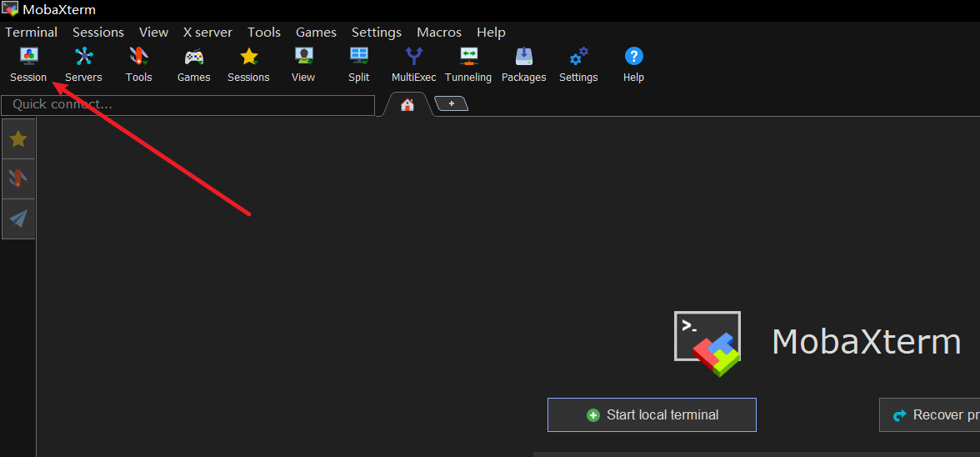Screen dimensions: 980x457
Task: Open the Games menu in menu bar
Action: pyautogui.click(x=317, y=32)
